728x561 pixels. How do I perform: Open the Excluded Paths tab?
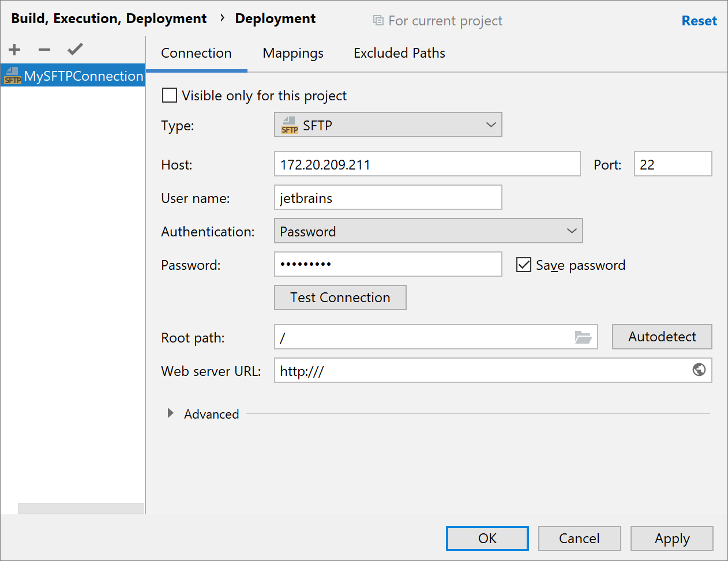(399, 52)
